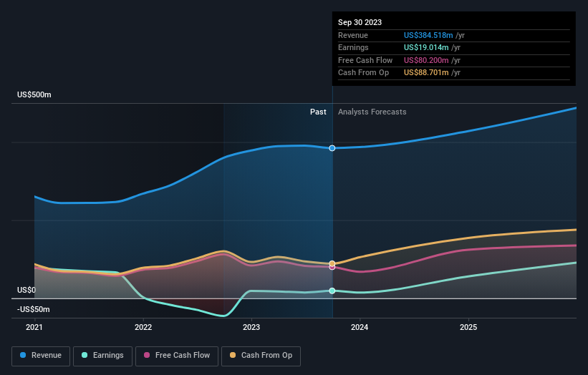588x375 pixels.
Task: Click the 2024 x-axis label
Action: 360,328
